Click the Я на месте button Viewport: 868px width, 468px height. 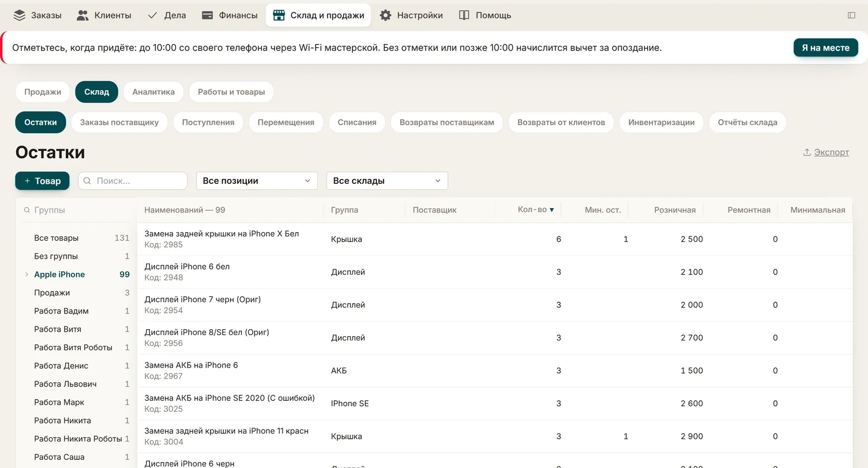(826, 48)
